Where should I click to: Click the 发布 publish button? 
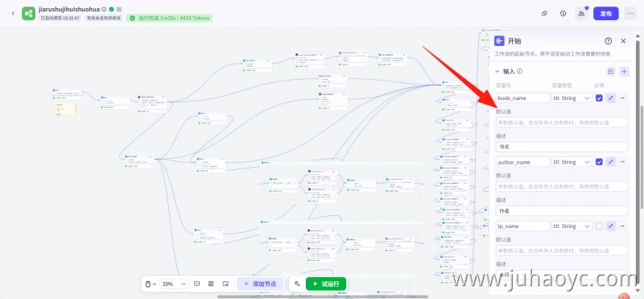tap(606, 14)
